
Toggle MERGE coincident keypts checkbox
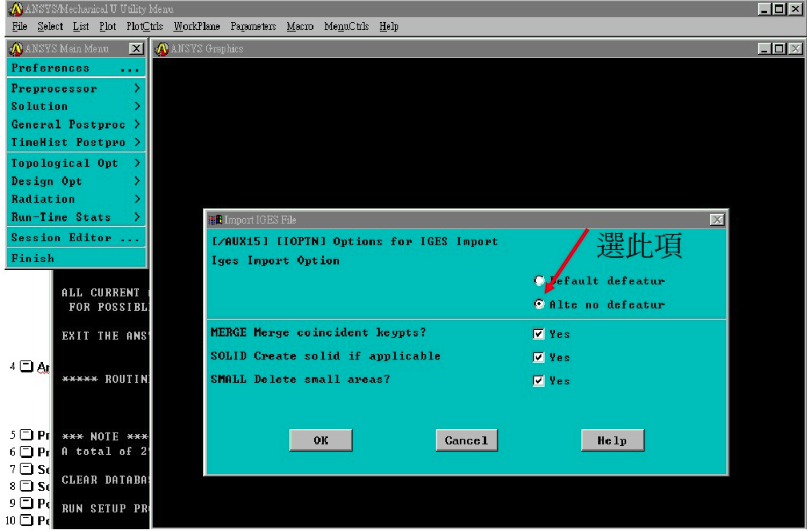[x=538, y=334]
